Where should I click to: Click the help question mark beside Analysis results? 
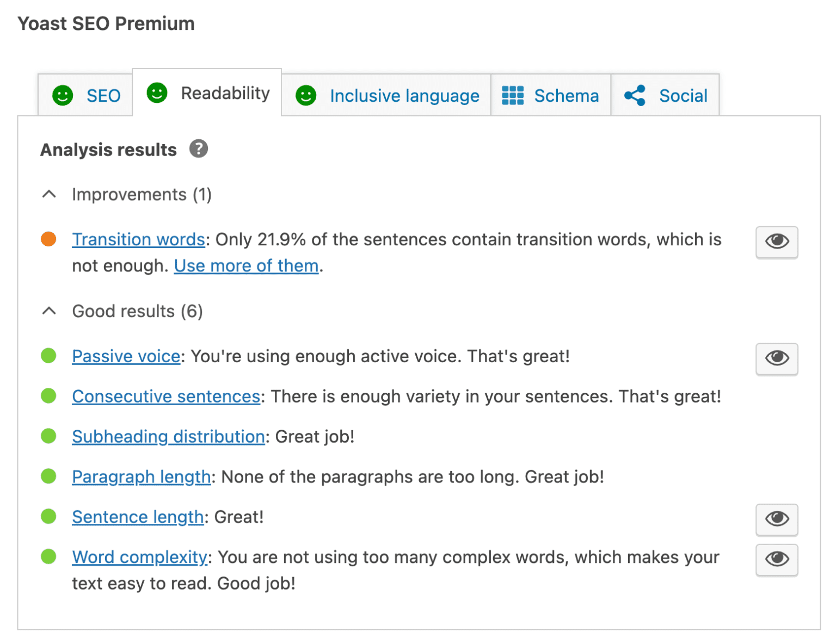click(x=199, y=148)
